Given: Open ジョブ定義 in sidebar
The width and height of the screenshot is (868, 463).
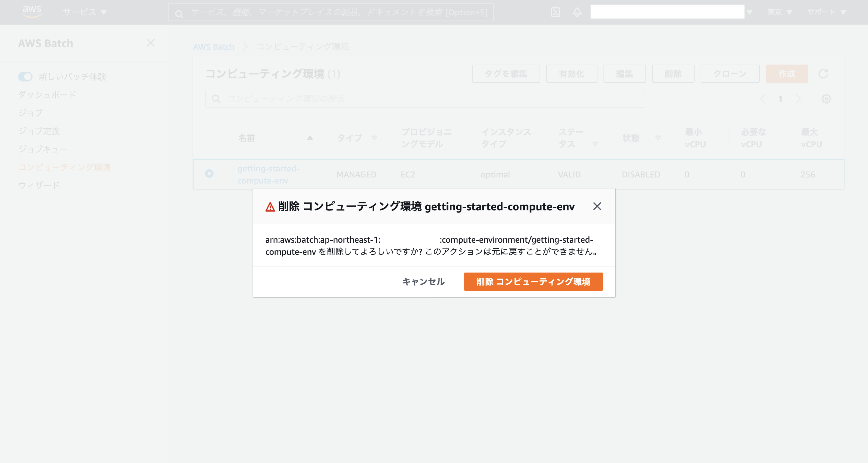Looking at the screenshot, I should pyautogui.click(x=39, y=131).
